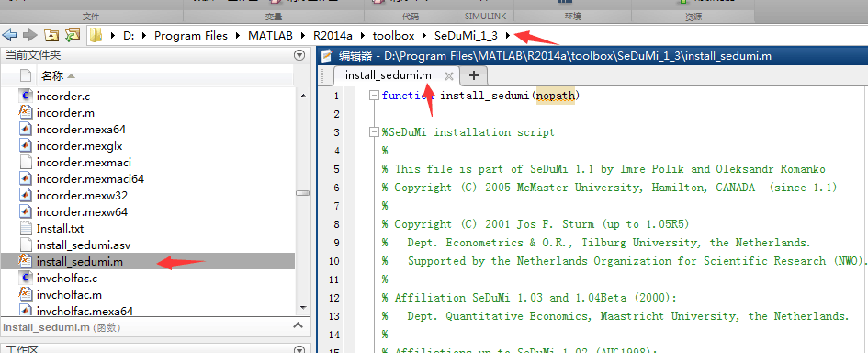Click the SIMULINK ribbon section label
The width and height of the screenshot is (868, 353).
485,16
